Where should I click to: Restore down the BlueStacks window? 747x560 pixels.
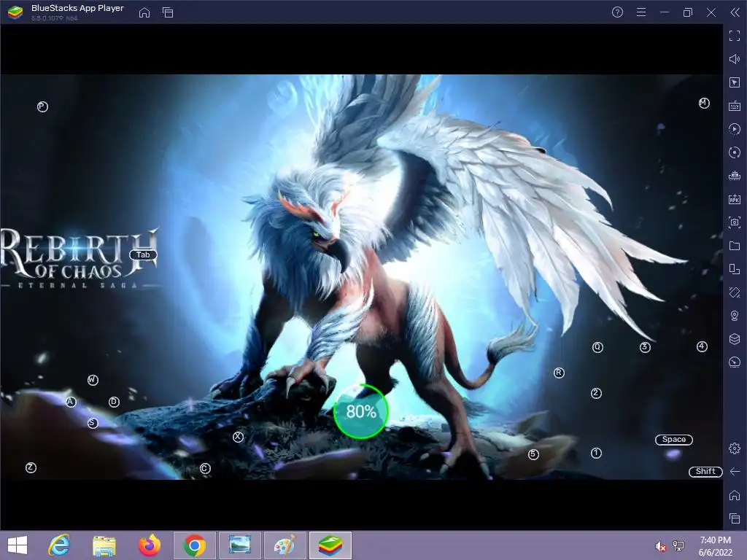point(688,12)
